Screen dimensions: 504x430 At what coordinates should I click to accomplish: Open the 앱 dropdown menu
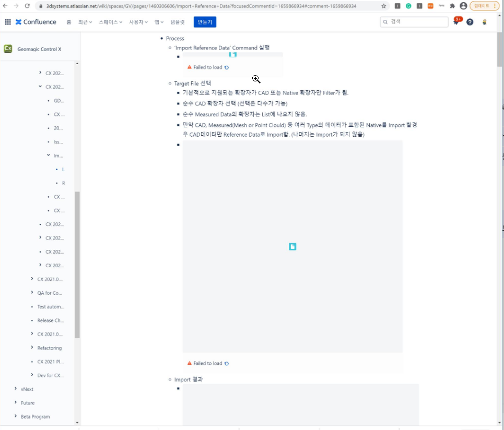159,22
